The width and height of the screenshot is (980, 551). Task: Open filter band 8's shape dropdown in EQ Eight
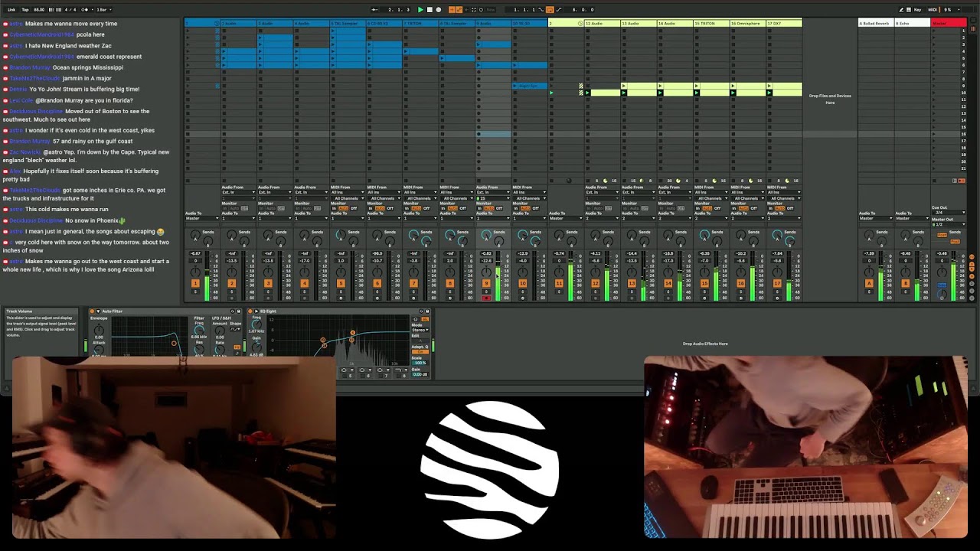pyautogui.click(x=404, y=370)
